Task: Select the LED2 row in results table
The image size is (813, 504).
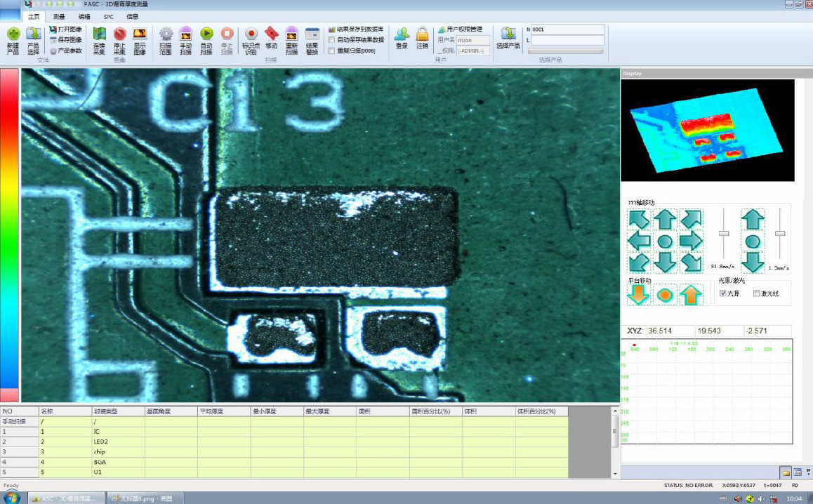Action: click(x=284, y=442)
